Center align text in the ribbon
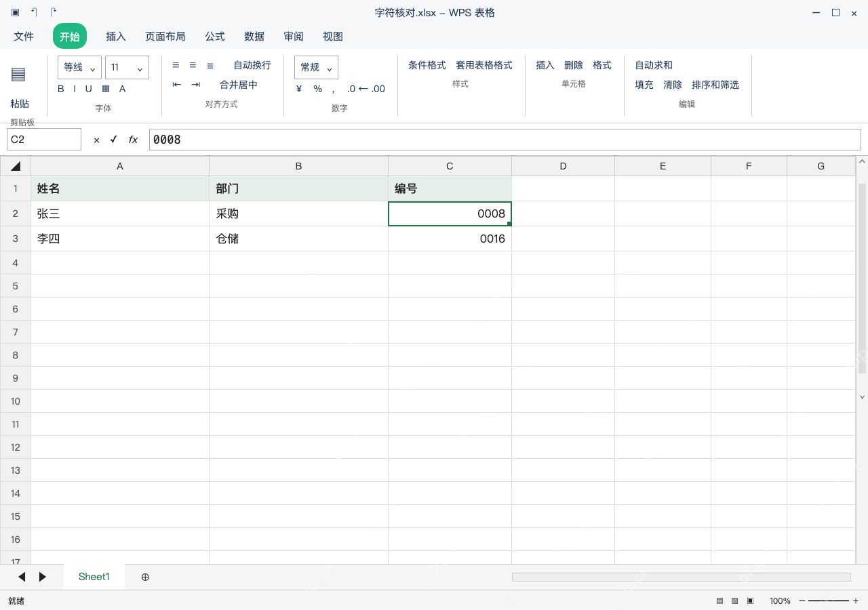The width and height of the screenshot is (868, 610). click(x=193, y=65)
